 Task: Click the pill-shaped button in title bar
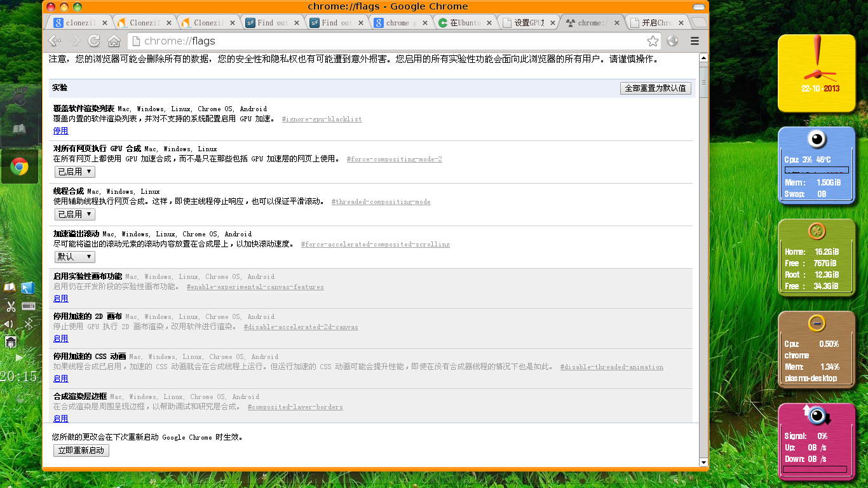[698, 6]
